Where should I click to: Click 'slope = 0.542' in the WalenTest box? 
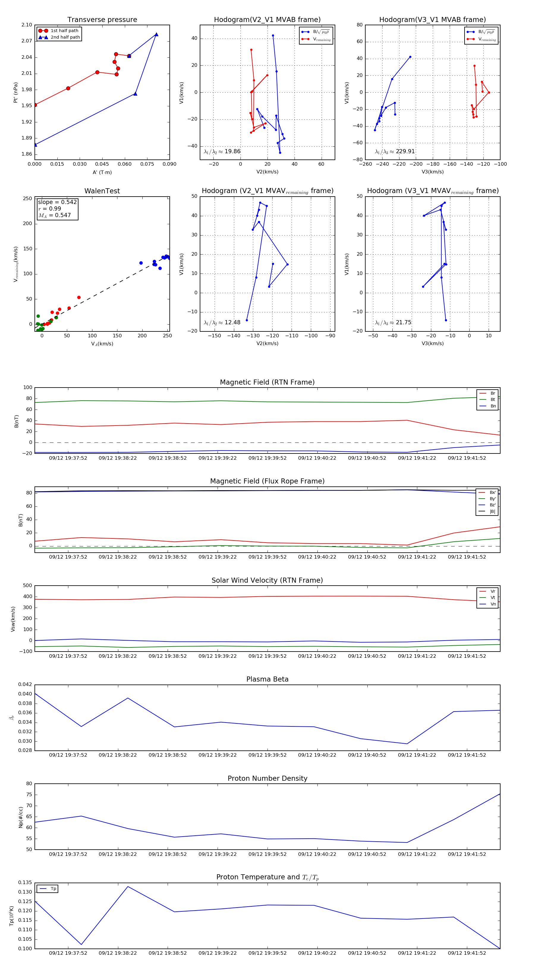[x=57, y=202]
